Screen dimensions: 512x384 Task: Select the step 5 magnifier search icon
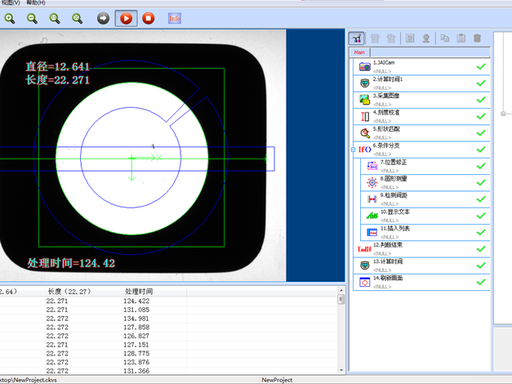pyautogui.click(x=365, y=133)
